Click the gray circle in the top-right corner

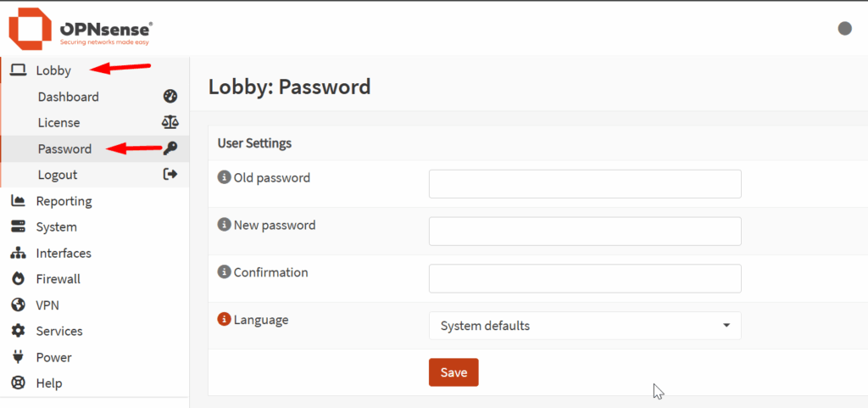tap(844, 29)
